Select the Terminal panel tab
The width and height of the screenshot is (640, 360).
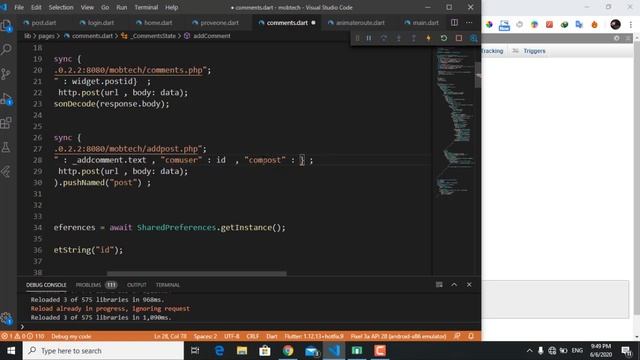168,285
